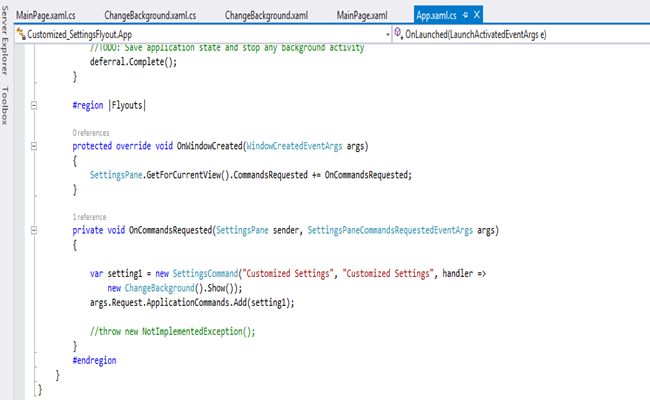Click the ChangeBackground constructor call
The height and width of the screenshot is (400, 650).
(x=160, y=288)
